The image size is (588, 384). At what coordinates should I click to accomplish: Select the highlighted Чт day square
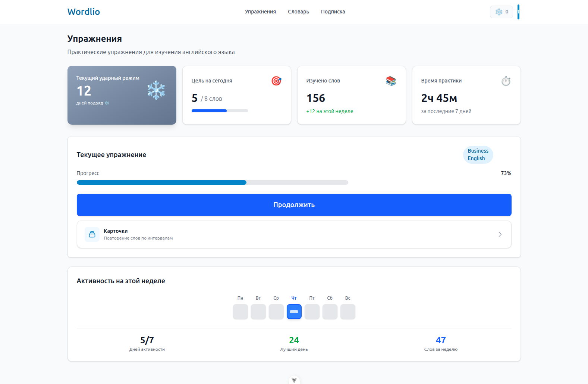coord(294,312)
